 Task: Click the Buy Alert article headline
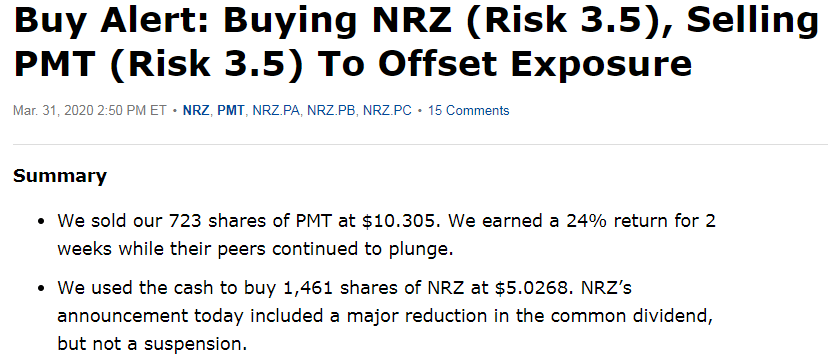click(414, 44)
